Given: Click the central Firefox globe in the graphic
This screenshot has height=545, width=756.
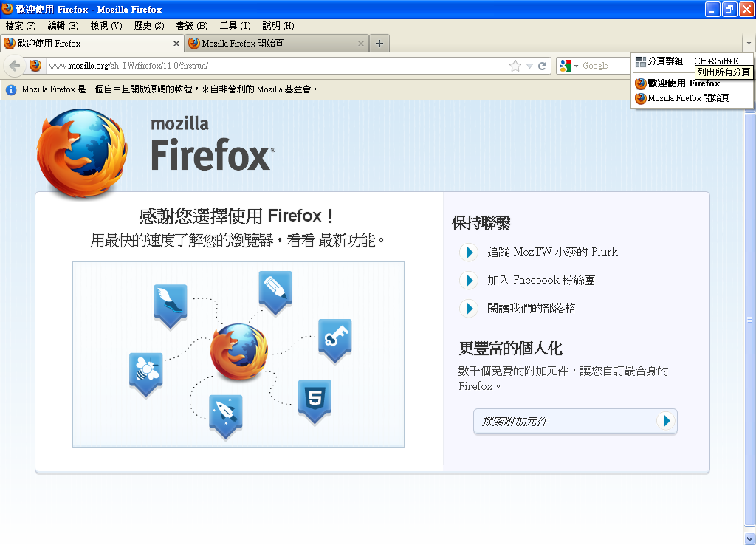Looking at the screenshot, I should click(239, 352).
